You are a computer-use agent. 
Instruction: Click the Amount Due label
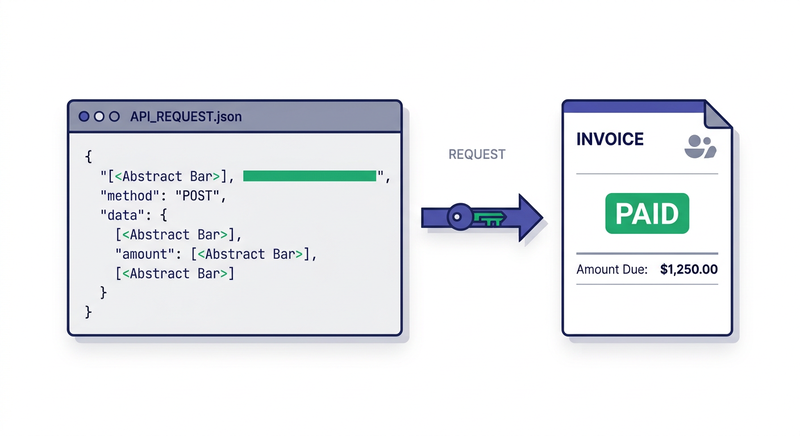pyautogui.click(x=612, y=269)
